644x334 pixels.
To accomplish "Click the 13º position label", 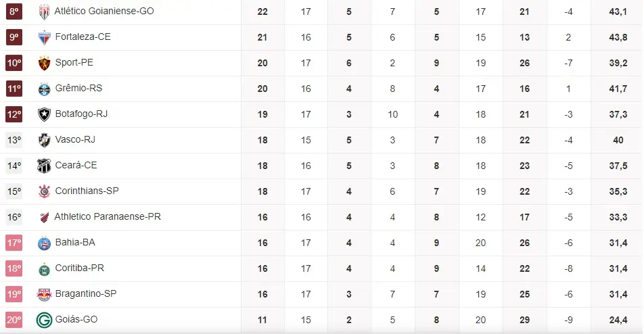I will pos(14,140).
